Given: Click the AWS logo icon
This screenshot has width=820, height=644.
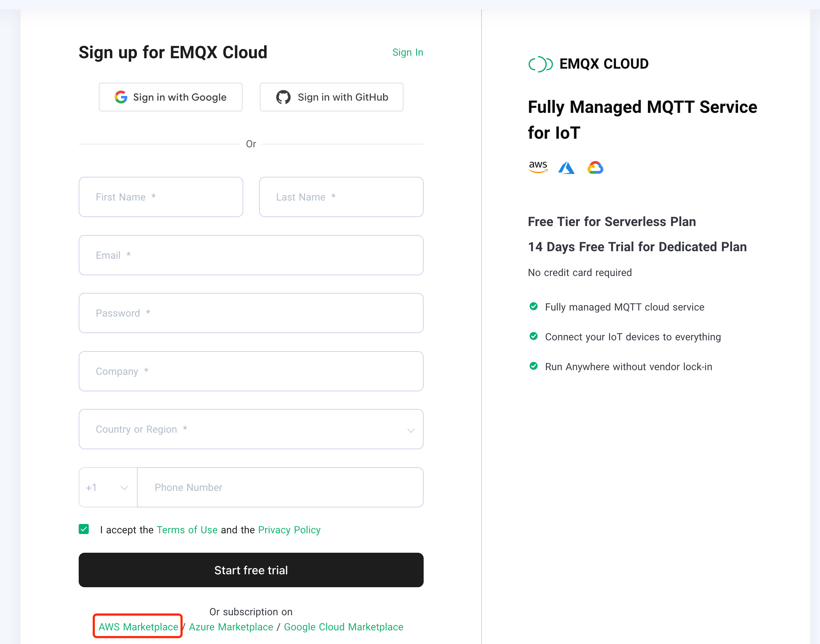Looking at the screenshot, I should pyautogui.click(x=538, y=167).
